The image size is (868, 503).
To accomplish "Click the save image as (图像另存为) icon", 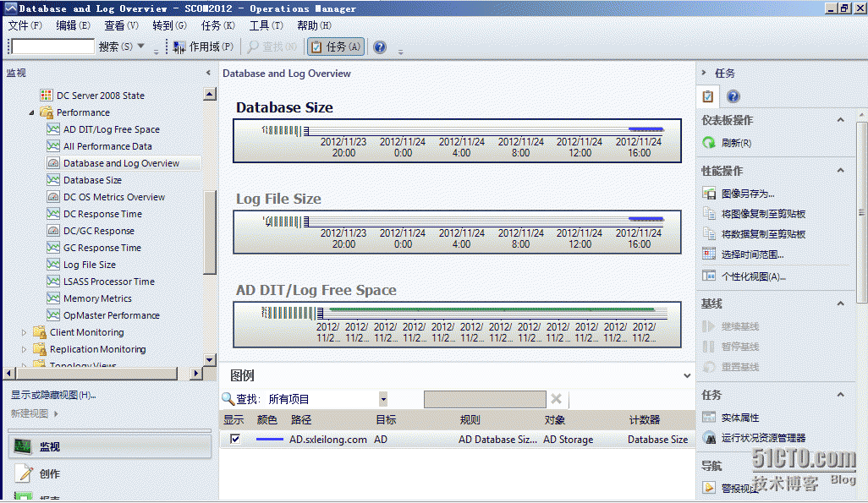I will click(709, 193).
